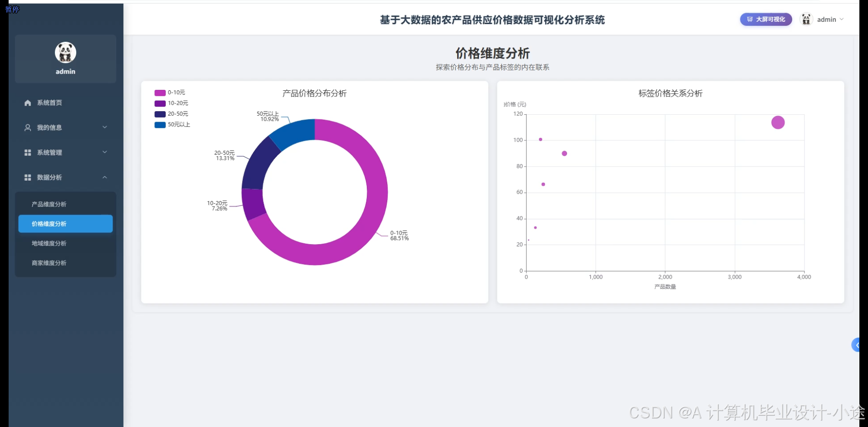Image resolution: width=868 pixels, height=427 pixels.
Task: Expand the 我的信息 menu chevron
Action: click(x=105, y=128)
